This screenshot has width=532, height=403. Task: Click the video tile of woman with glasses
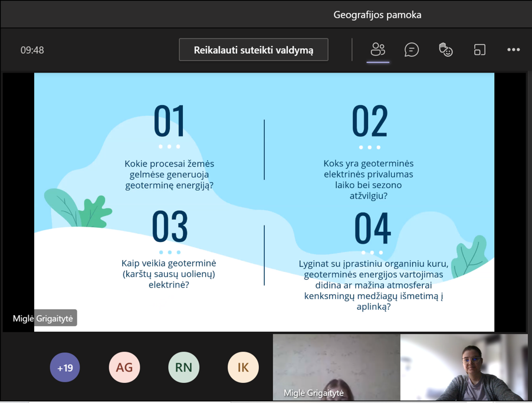point(464,367)
